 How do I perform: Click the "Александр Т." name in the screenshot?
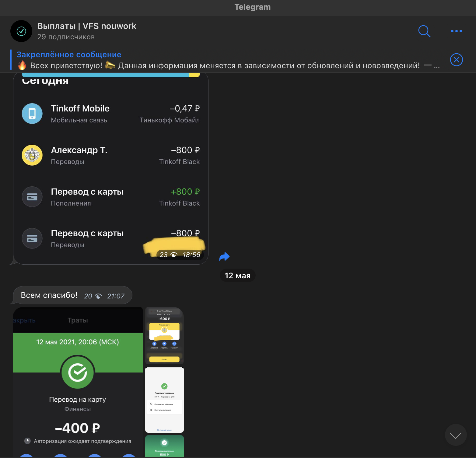[x=79, y=150]
